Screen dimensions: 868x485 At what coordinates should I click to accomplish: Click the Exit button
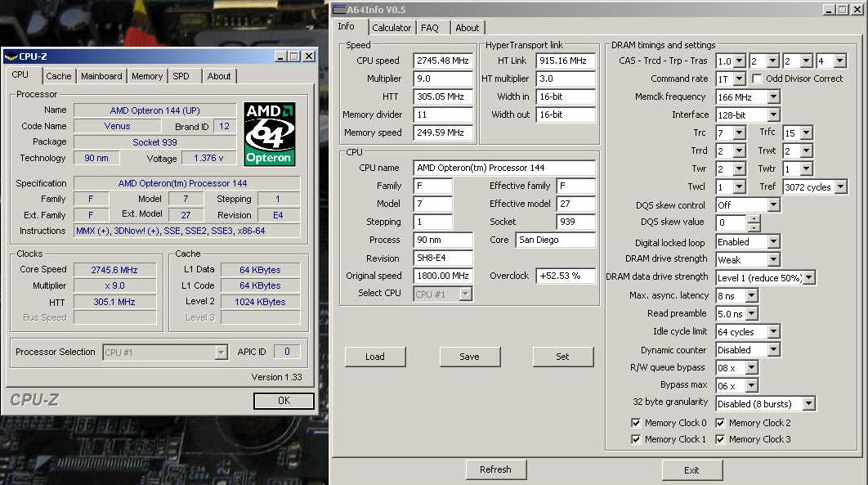point(691,470)
